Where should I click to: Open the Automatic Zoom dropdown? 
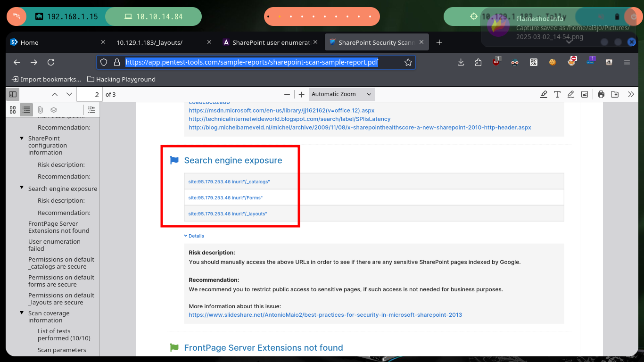pyautogui.click(x=342, y=94)
